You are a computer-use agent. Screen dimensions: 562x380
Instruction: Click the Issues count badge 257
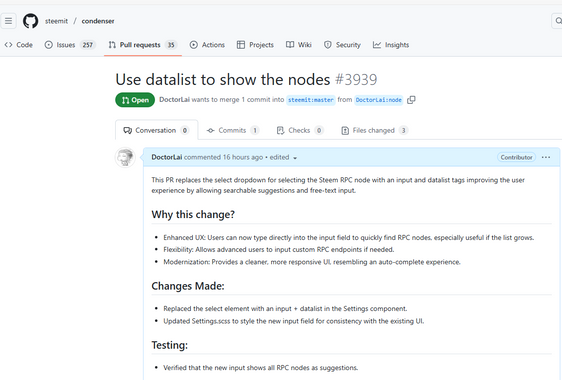(87, 45)
